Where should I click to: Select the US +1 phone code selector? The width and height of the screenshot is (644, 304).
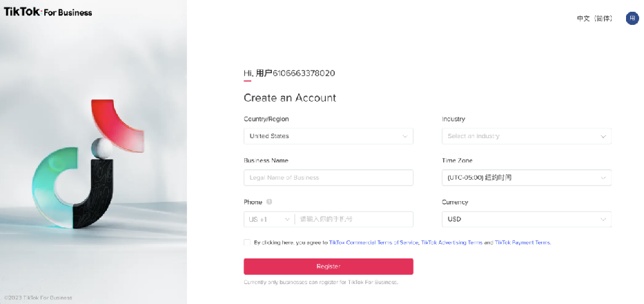pyautogui.click(x=269, y=219)
